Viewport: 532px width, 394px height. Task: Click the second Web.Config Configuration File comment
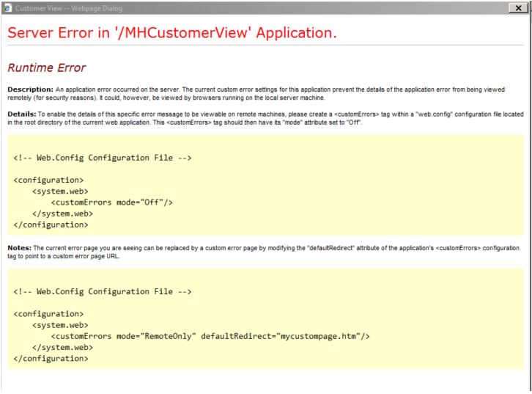(103, 291)
